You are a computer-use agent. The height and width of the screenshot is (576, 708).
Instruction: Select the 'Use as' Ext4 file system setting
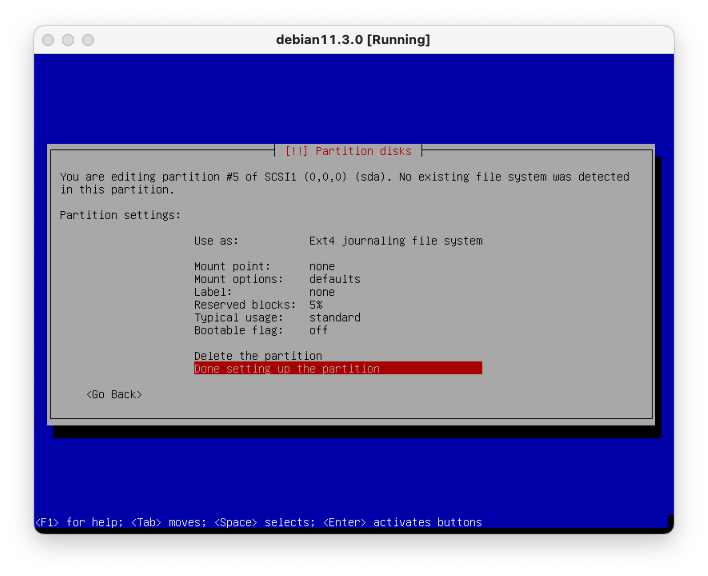click(x=337, y=241)
